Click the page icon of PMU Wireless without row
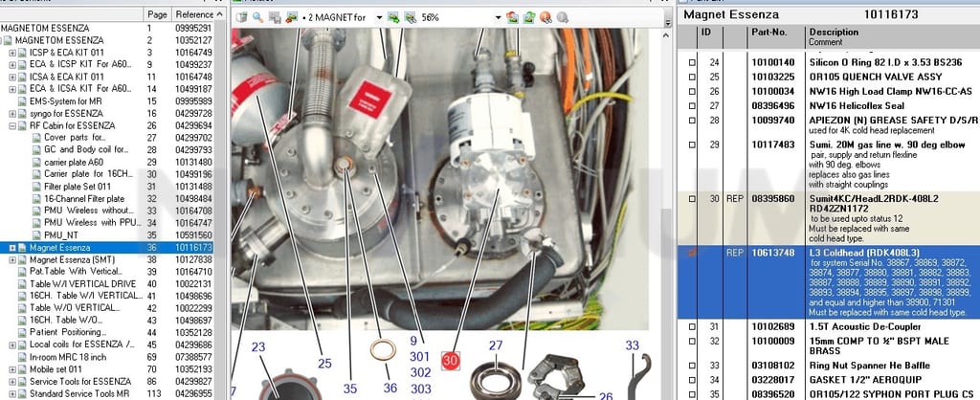 point(37,211)
